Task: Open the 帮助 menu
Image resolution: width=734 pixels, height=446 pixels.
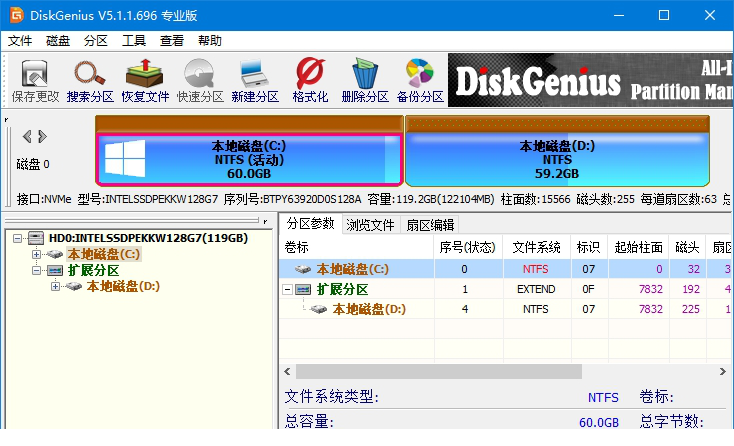Action: point(210,41)
